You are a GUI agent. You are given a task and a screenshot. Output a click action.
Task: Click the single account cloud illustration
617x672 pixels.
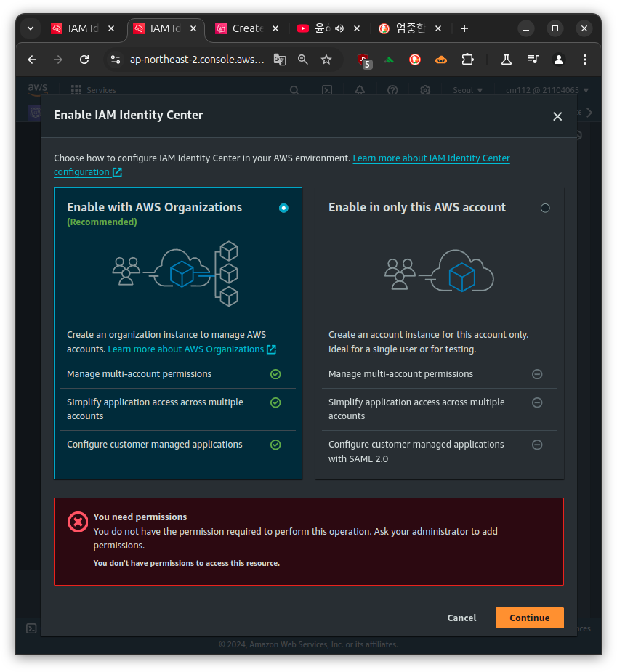pyautogui.click(x=439, y=271)
